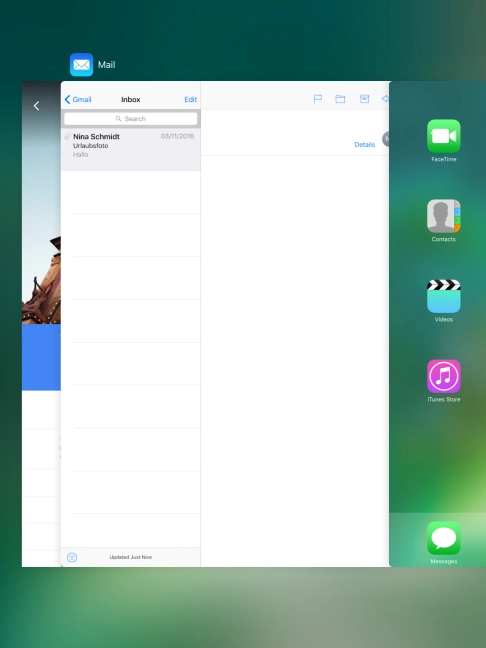This screenshot has width=486, height=648.
Task: Move message using the folder icon
Action: tap(340, 99)
